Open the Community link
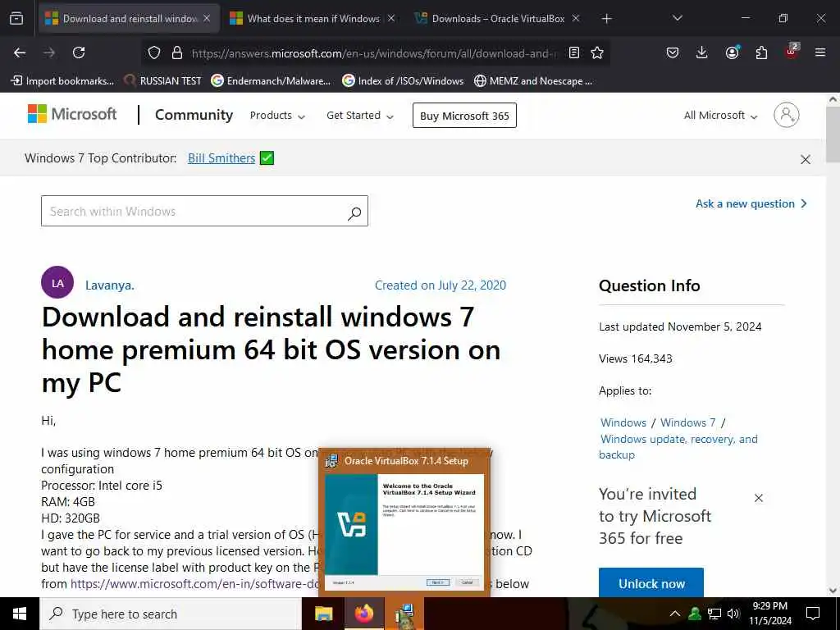Image resolution: width=840 pixels, height=630 pixels. [194, 115]
